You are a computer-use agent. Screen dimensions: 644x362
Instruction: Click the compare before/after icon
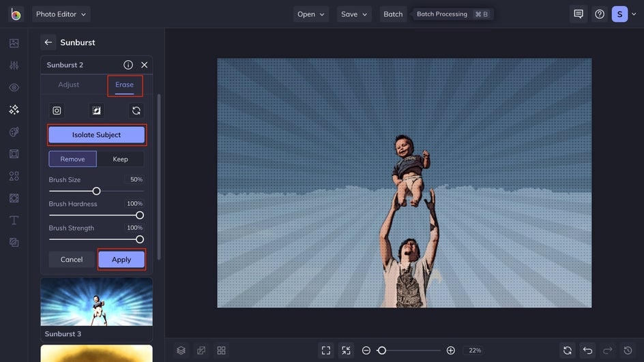(201, 350)
